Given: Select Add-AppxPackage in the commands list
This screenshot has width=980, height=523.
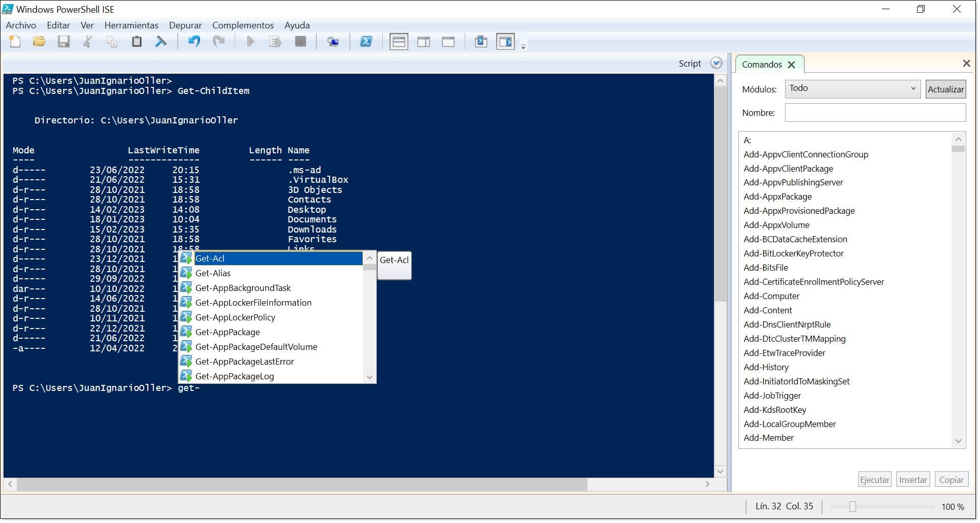Looking at the screenshot, I should coord(777,197).
